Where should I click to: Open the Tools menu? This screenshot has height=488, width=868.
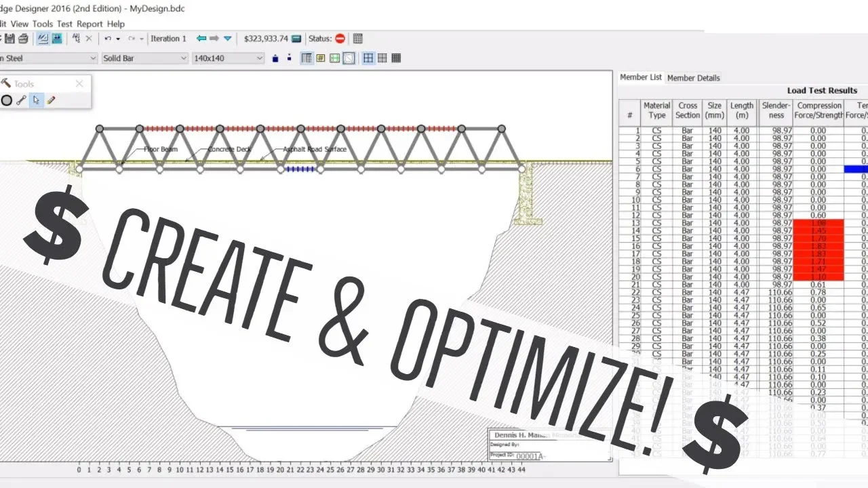(43, 24)
